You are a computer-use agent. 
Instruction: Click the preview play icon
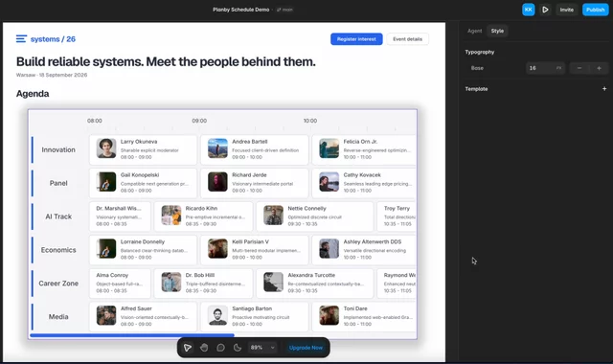pos(545,10)
